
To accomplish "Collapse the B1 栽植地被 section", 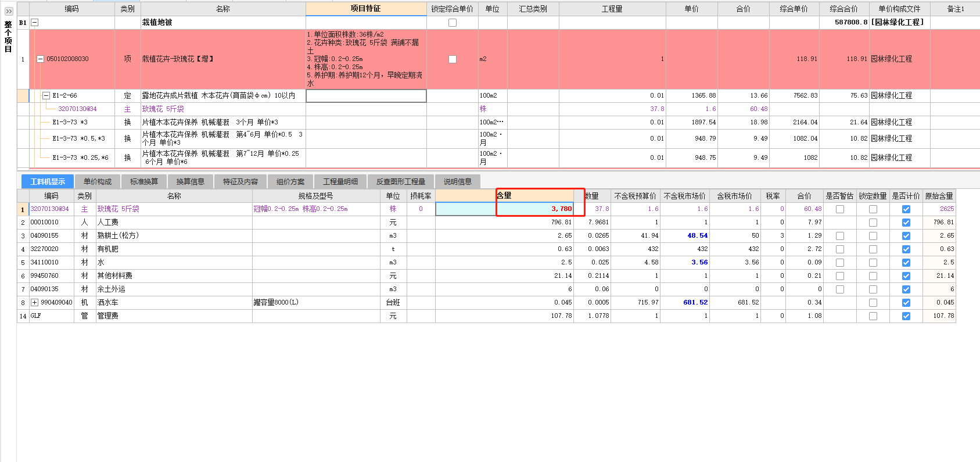I will (34, 23).
